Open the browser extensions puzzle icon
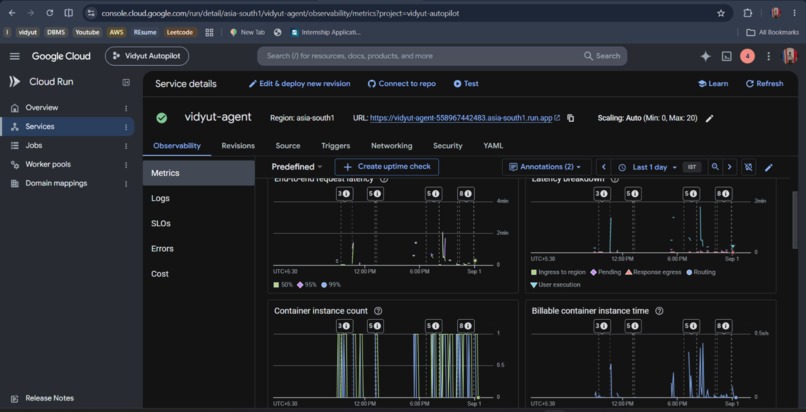The height and width of the screenshot is (412, 806). coord(748,13)
